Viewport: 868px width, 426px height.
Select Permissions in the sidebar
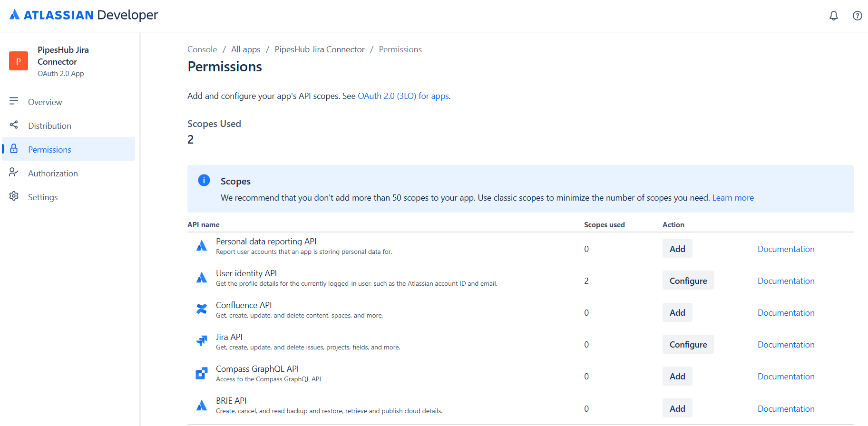coord(68,149)
